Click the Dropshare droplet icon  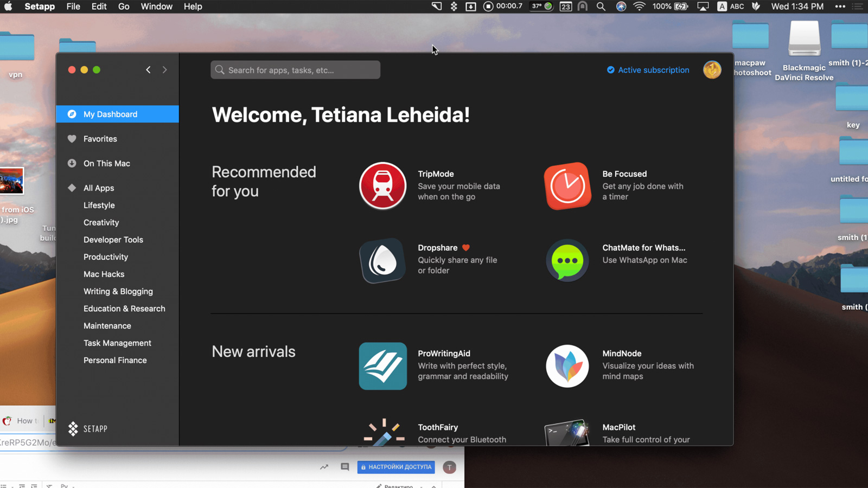point(382,261)
